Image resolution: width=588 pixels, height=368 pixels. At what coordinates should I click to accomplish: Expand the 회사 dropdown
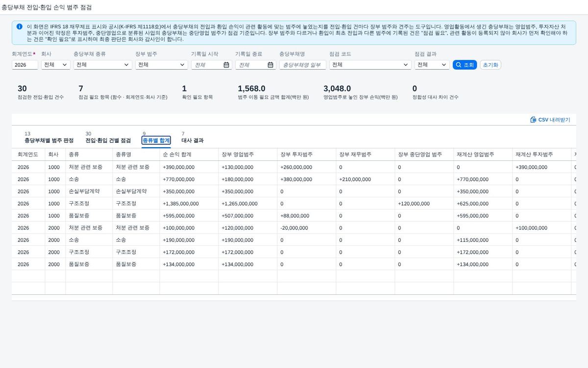click(56, 65)
